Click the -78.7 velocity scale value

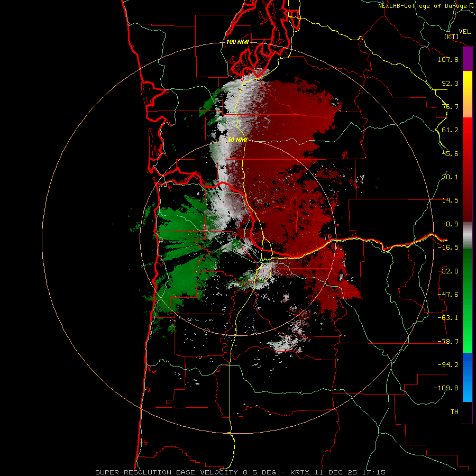[448, 342]
